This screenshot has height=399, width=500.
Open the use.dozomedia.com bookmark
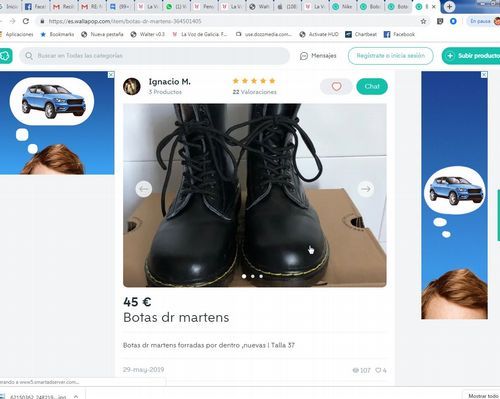pos(264,34)
